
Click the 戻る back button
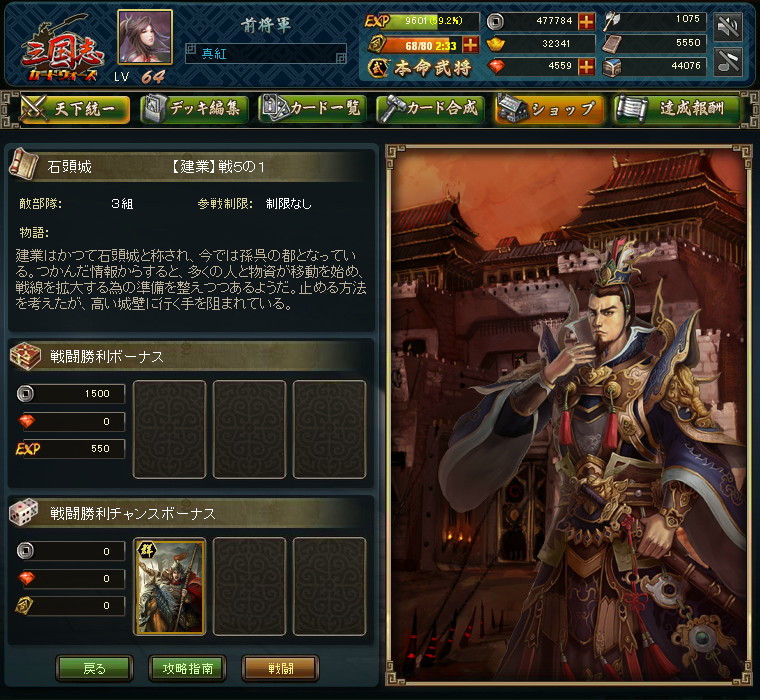point(95,668)
